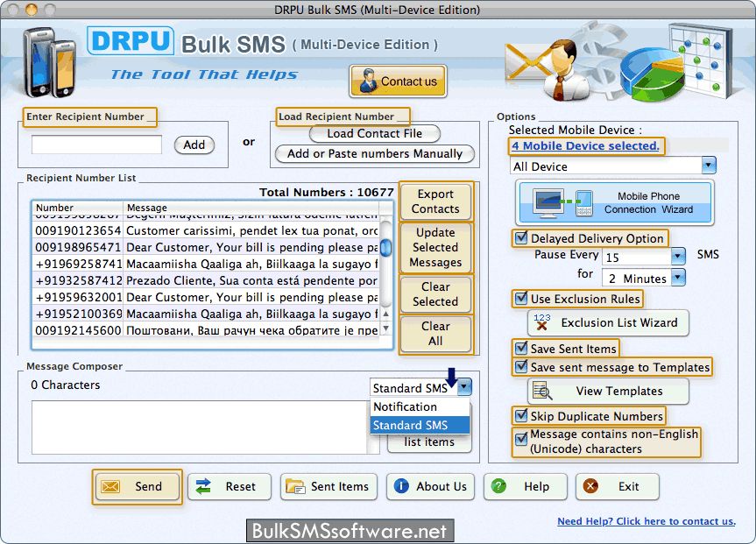Screen dimensions: 756x544
Task: Open the 2 Minutes duration dropdown
Action: (678, 278)
